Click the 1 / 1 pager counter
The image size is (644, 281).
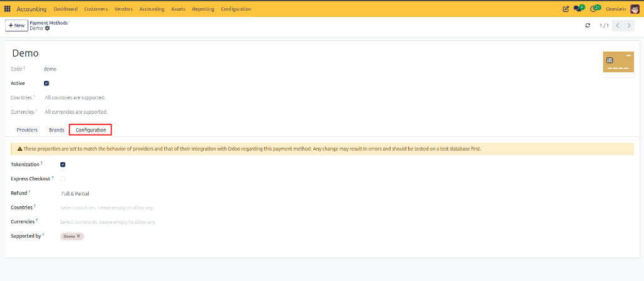point(604,26)
